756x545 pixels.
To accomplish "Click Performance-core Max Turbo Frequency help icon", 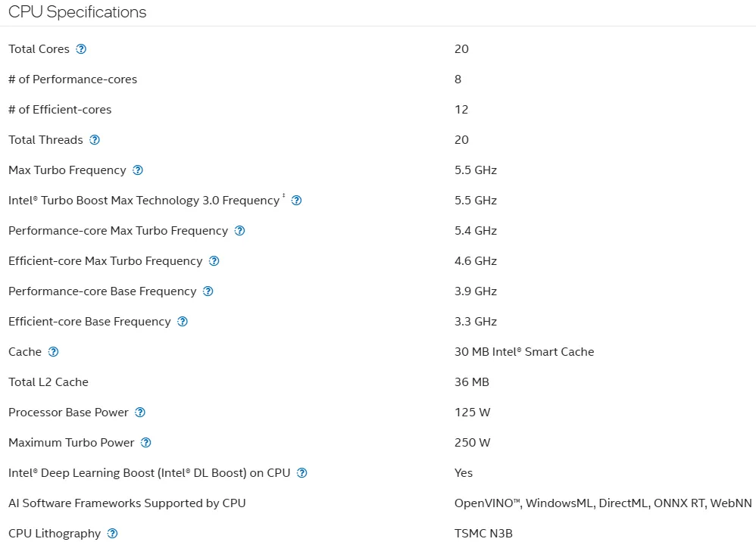I will click(x=239, y=231).
